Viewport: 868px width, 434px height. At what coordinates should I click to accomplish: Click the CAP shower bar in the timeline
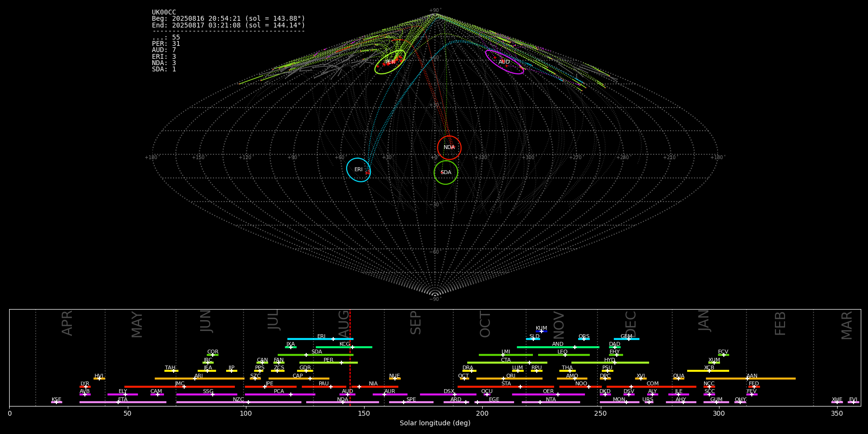click(299, 379)
